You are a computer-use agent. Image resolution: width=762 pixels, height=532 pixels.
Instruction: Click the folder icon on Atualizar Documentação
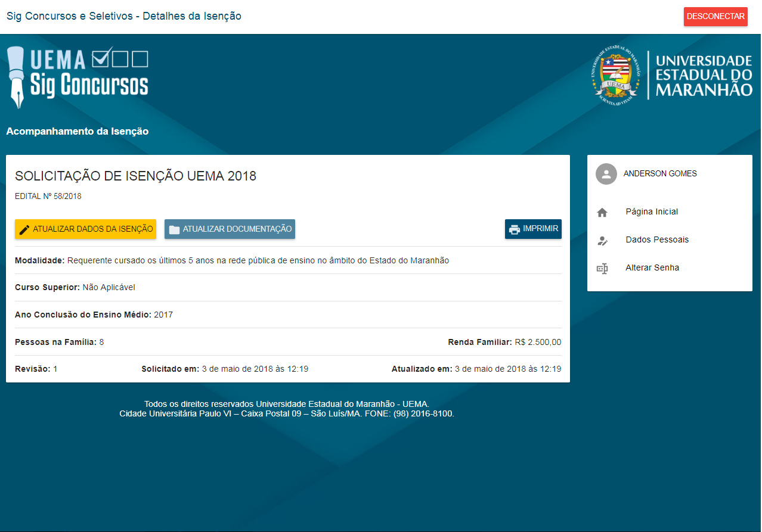[x=174, y=229]
